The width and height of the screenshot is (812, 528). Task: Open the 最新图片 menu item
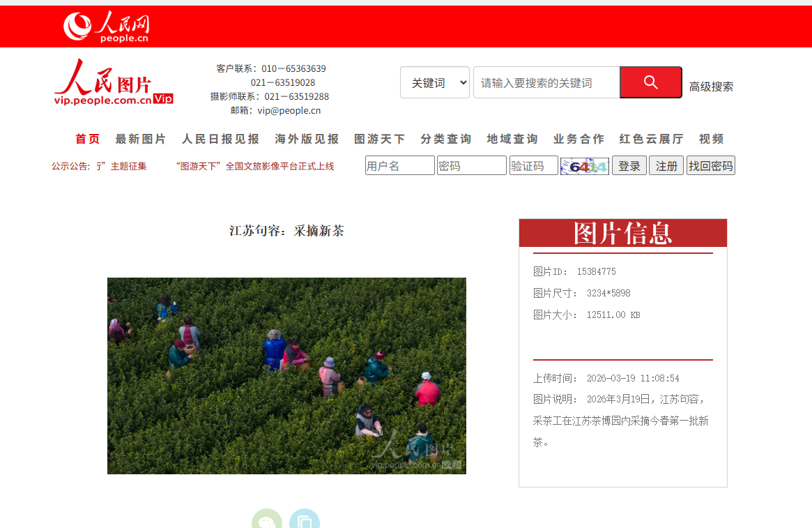coord(141,139)
